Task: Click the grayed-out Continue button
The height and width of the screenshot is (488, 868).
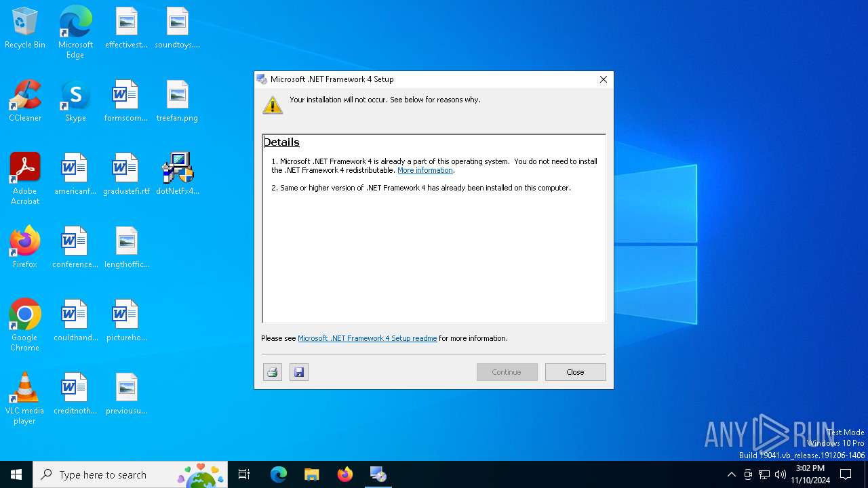Action: pos(507,372)
